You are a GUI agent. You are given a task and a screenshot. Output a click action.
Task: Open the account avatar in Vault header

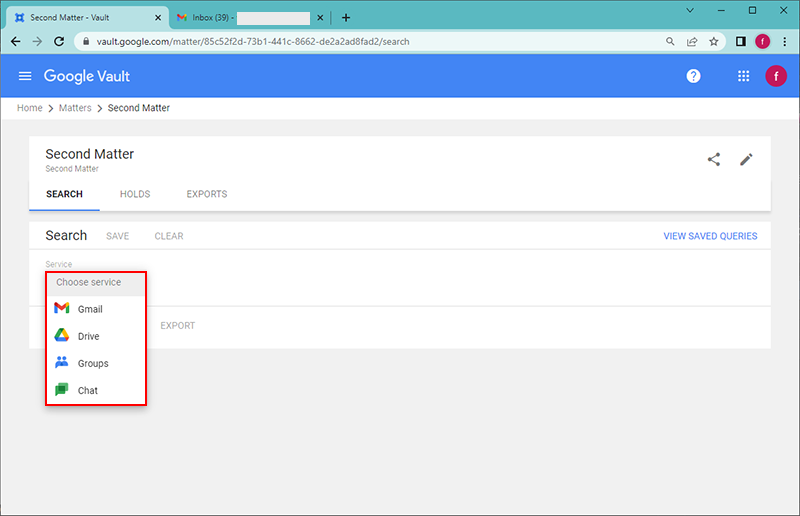coord(776,76)
